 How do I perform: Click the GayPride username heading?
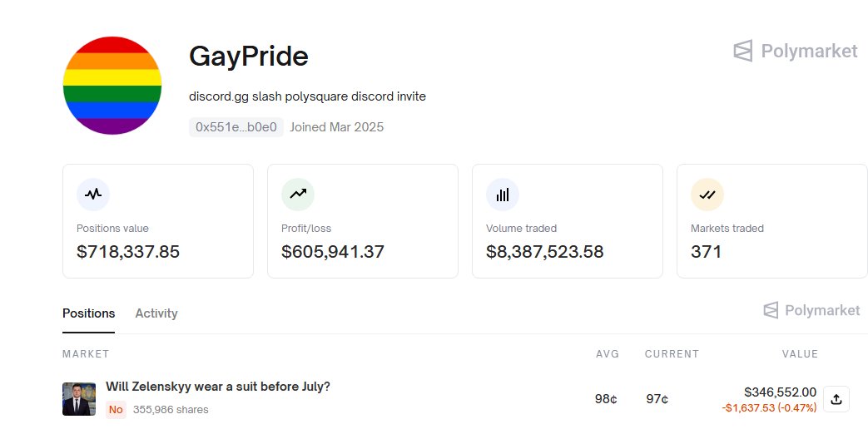point(249,57)
